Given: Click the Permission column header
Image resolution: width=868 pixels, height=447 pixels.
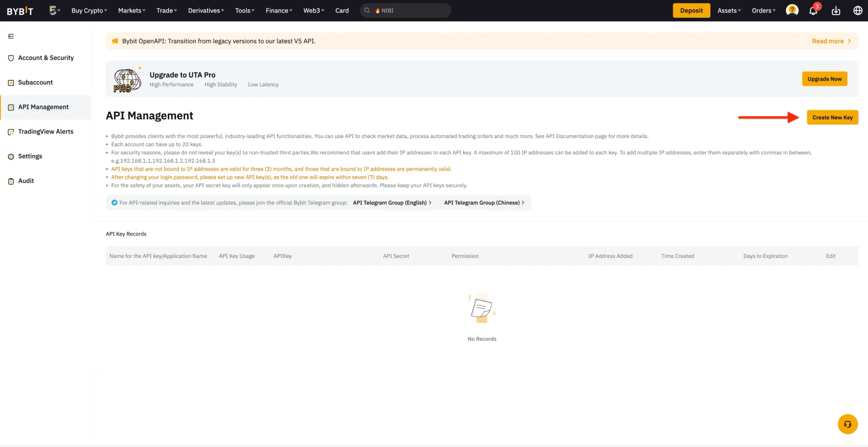Looking at the screenshot, I should [x=465, y=256].
